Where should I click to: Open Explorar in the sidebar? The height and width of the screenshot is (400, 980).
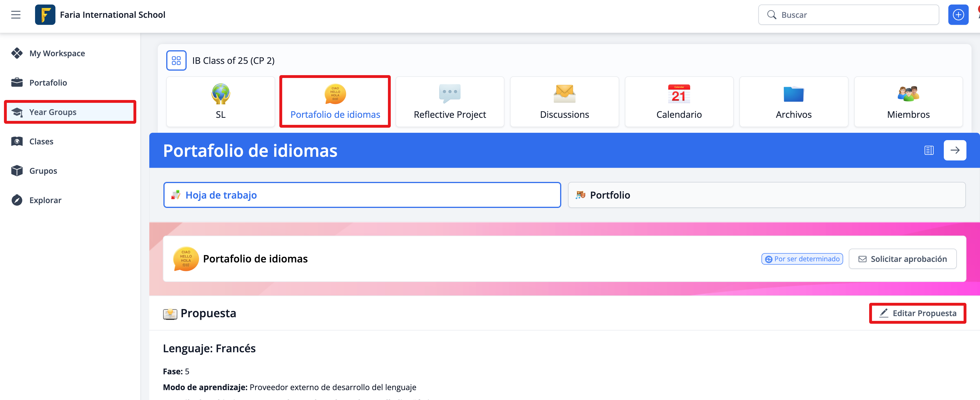tap(45, 200)
